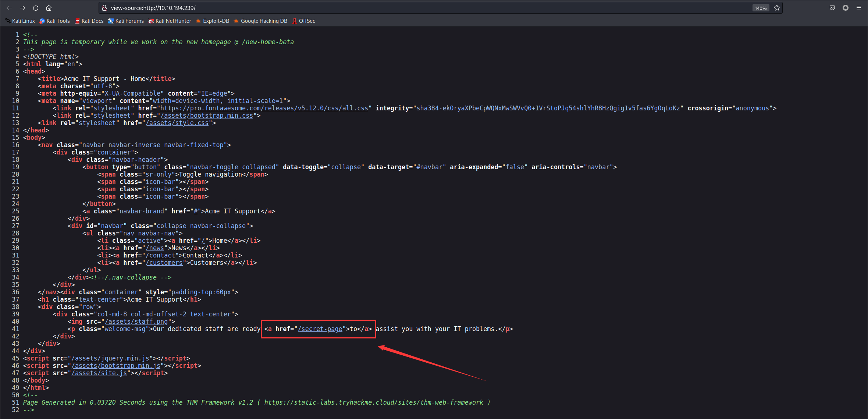The height and width of the screenshot is (419, 868).
Task: Open the Pocket save icon
Action: pos(832,8)
